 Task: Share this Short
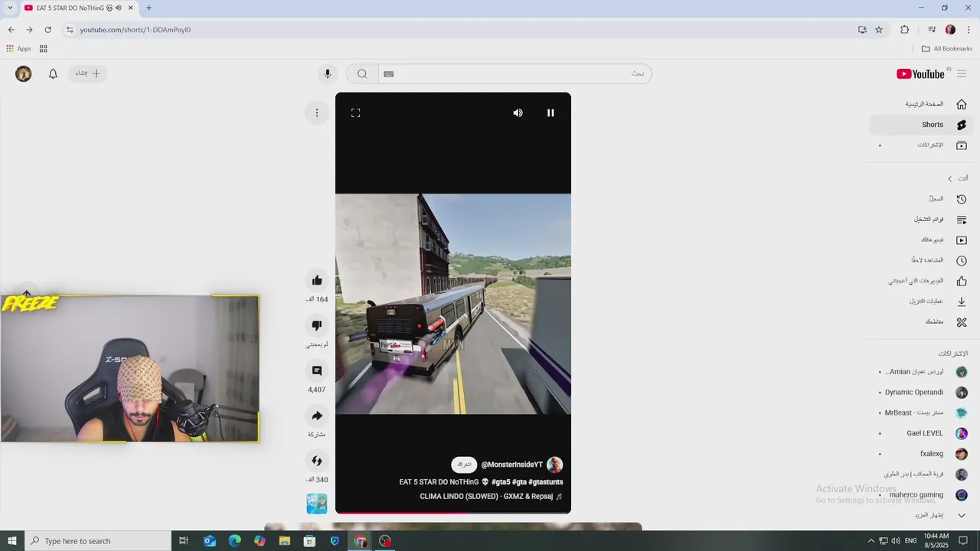[317, 416]
